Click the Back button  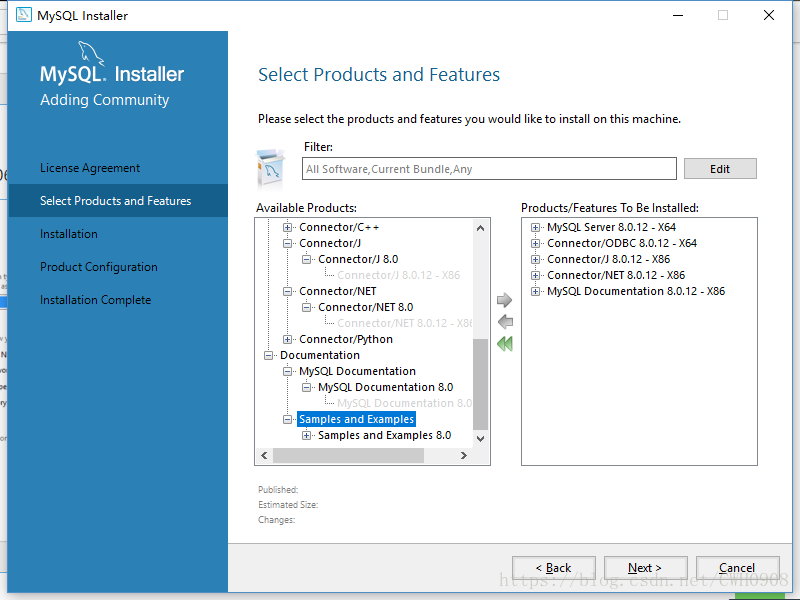[554, 568]
